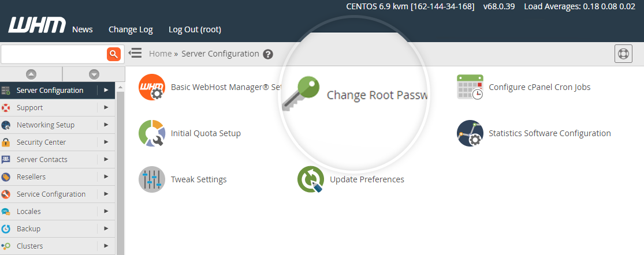Open the Change Log menu item
644x255 pixels.
pyautogui.click(x=131, y=29)
